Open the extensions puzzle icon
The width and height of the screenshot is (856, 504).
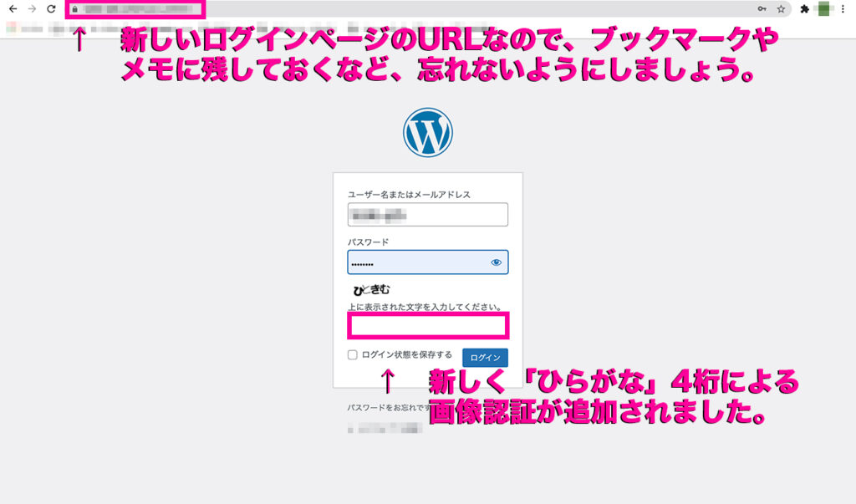point(805,8)
